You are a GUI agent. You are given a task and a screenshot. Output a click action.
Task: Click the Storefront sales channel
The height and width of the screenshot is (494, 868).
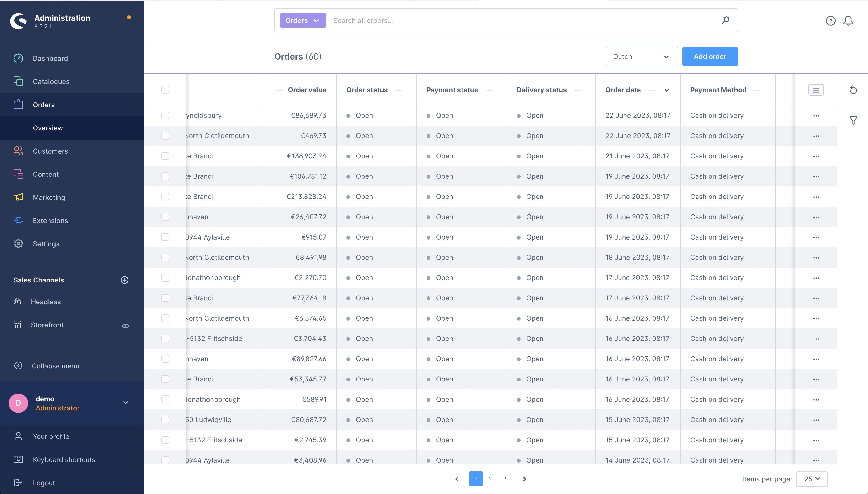[47, 325]
